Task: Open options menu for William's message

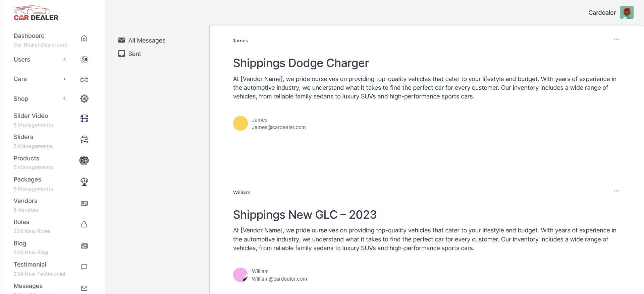Action: (616, 191)
